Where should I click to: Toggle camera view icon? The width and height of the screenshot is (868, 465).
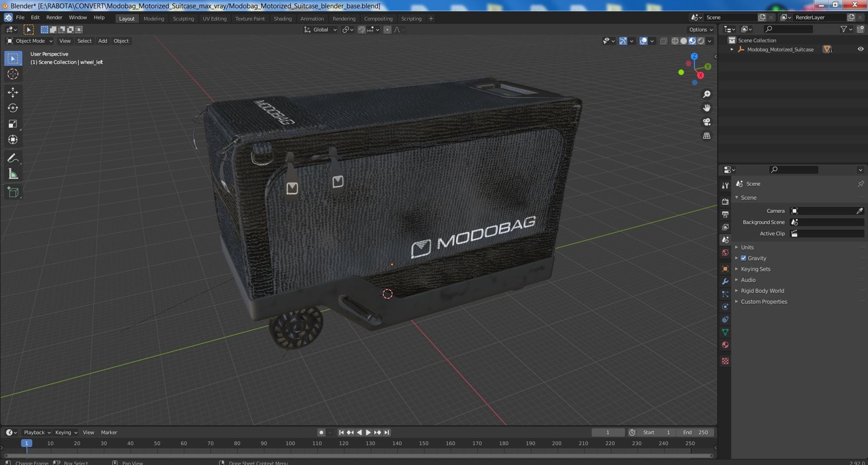[x=707, y=122]
